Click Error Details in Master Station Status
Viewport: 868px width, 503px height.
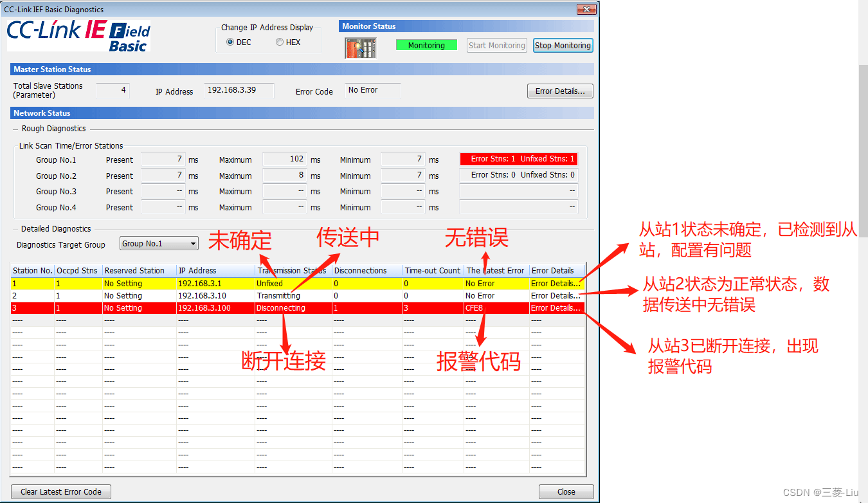coord(559,91)
